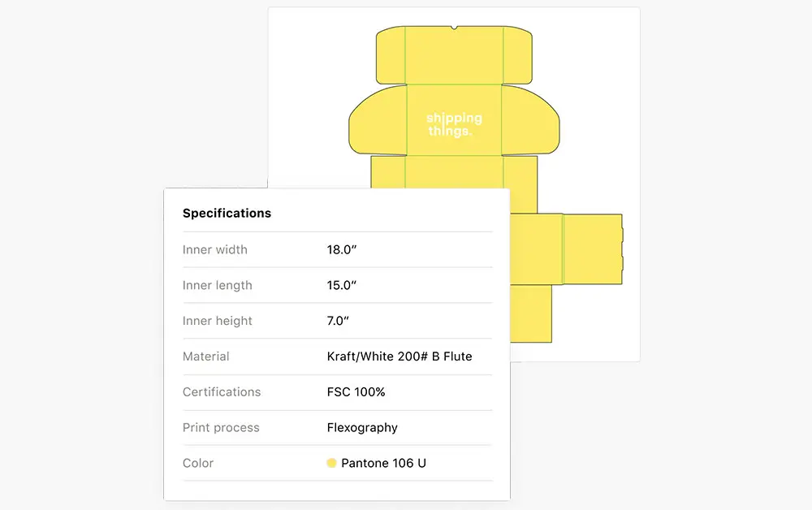Click the FSC 100% certification value
The image size is (812, 510).
pyautogui.click(x=356, y=391)
